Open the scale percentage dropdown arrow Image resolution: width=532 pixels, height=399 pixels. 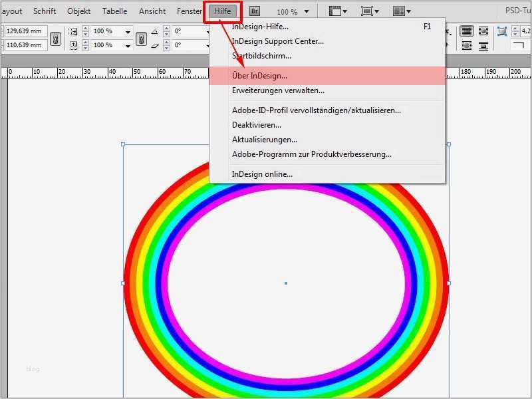tap(127, 31)
